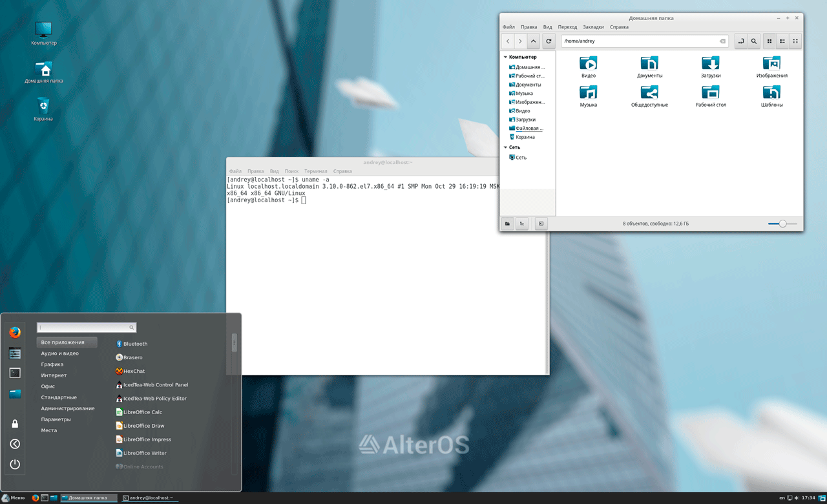Image resolution: width=827 pixels, height=504 pixels.
Task: Lock the screen using the padlock icon
Action: 15,424
